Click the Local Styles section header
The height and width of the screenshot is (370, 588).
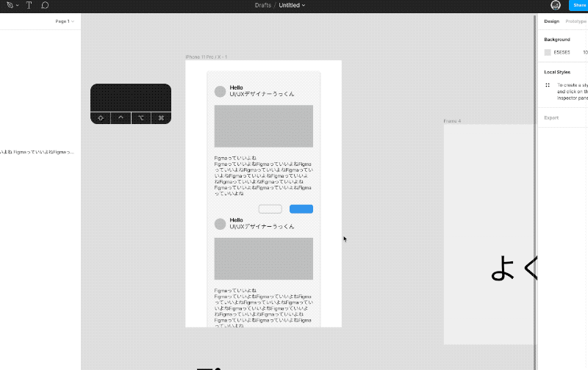tap(557, 72)
